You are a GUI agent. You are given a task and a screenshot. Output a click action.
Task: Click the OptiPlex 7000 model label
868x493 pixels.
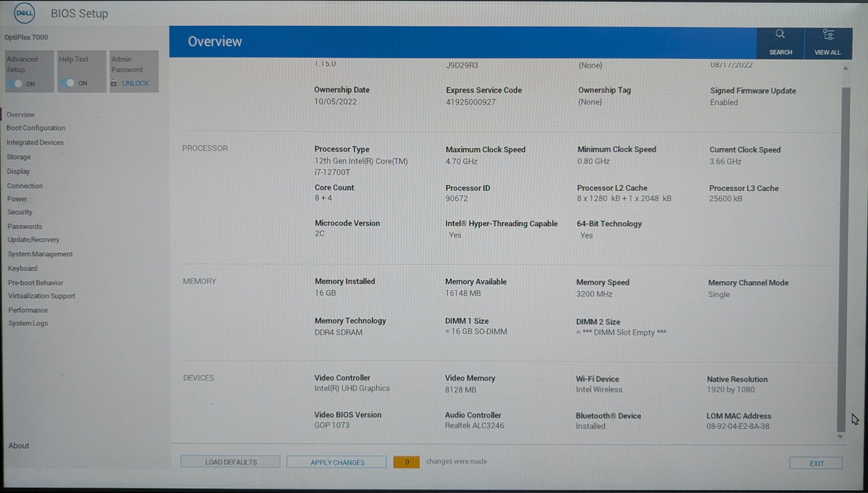tap(26, 37)
